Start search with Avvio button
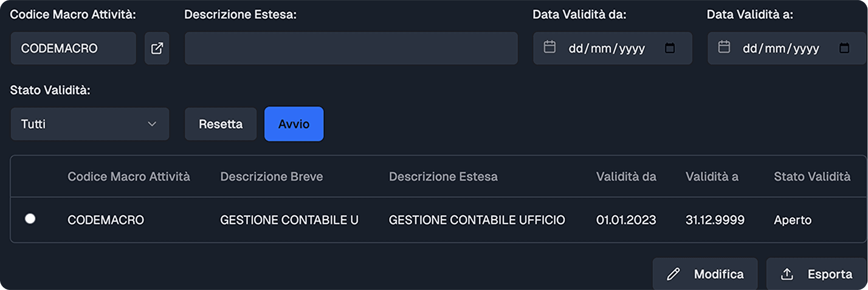 294,124
